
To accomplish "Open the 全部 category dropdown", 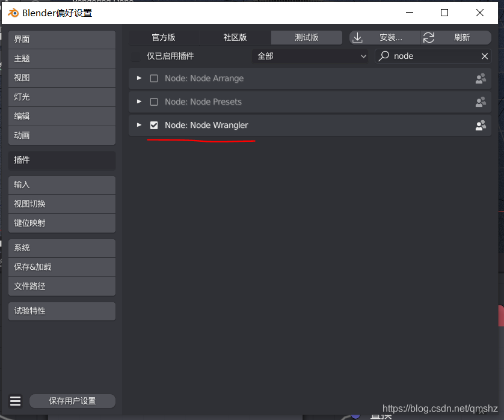I will [x=310, y=56].
